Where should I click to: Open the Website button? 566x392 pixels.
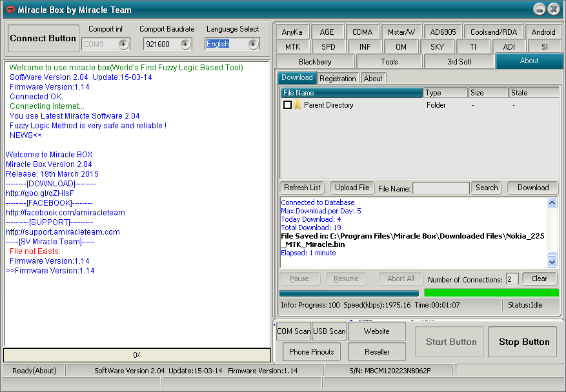point(376,331)
